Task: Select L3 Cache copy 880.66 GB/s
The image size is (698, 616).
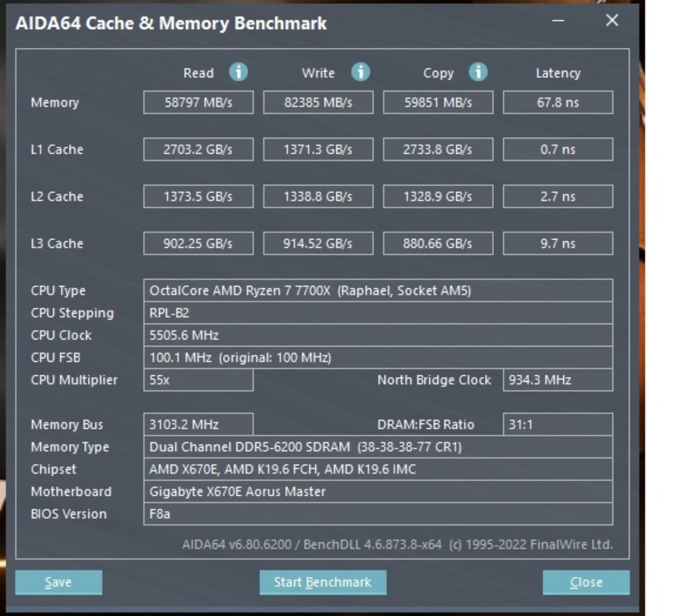Action: tap(438, 243)
